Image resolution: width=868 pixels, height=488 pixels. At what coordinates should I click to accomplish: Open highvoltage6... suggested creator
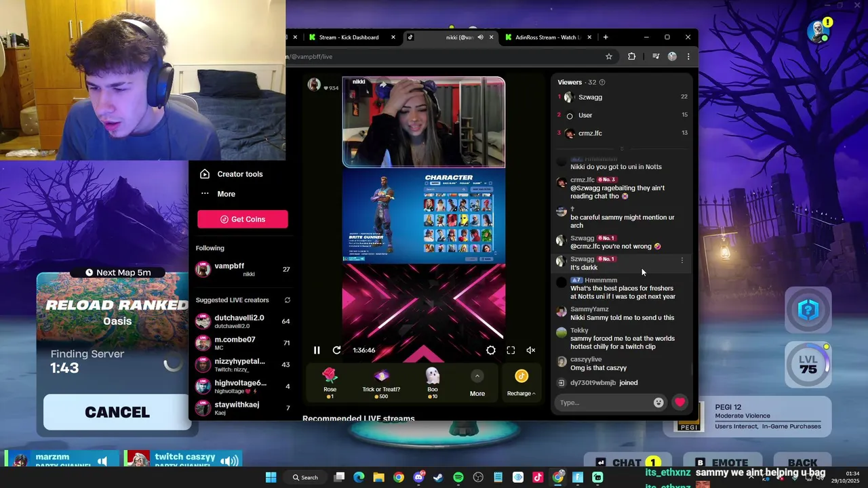243,386
